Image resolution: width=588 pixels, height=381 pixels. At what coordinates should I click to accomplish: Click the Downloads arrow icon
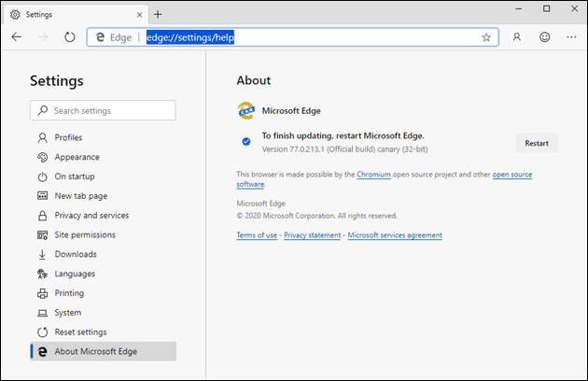42,255
